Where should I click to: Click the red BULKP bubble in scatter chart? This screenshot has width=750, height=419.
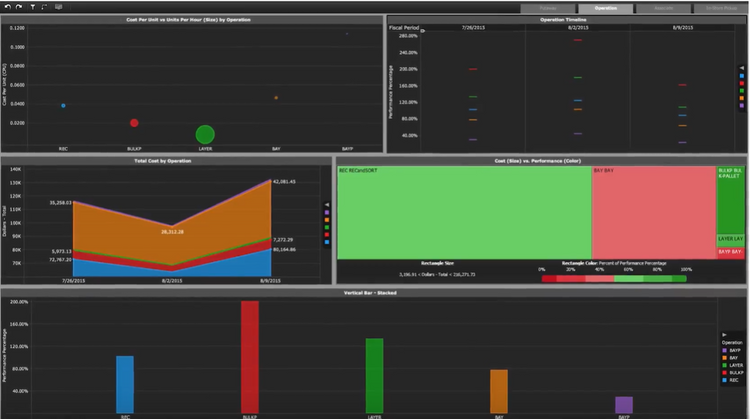(x=134, y=123)
